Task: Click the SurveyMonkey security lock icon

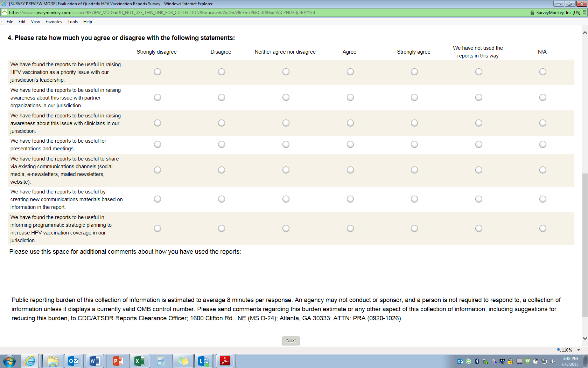Action: (532, 13)
